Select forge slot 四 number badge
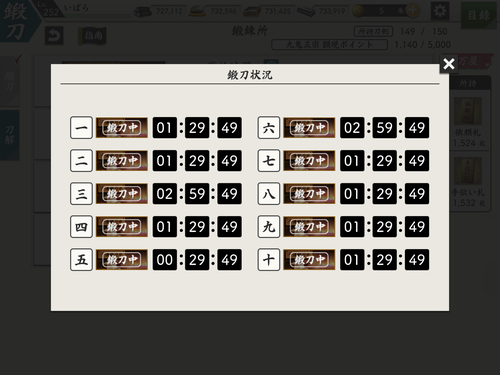Image resolution: width=500 pixels, height=375 pixels. point(81,227)
